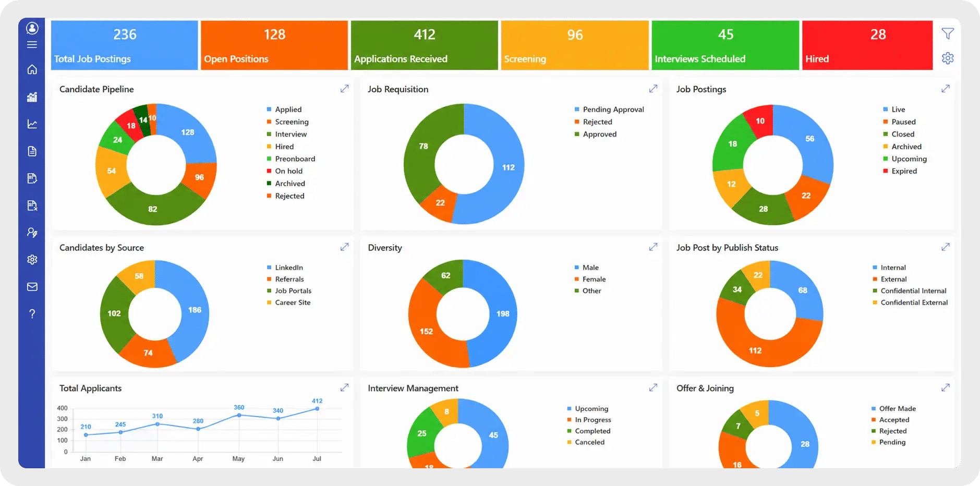980x486 pixels.
Task: Open dashboard settings gear at top right
Action: click(948, 58)
